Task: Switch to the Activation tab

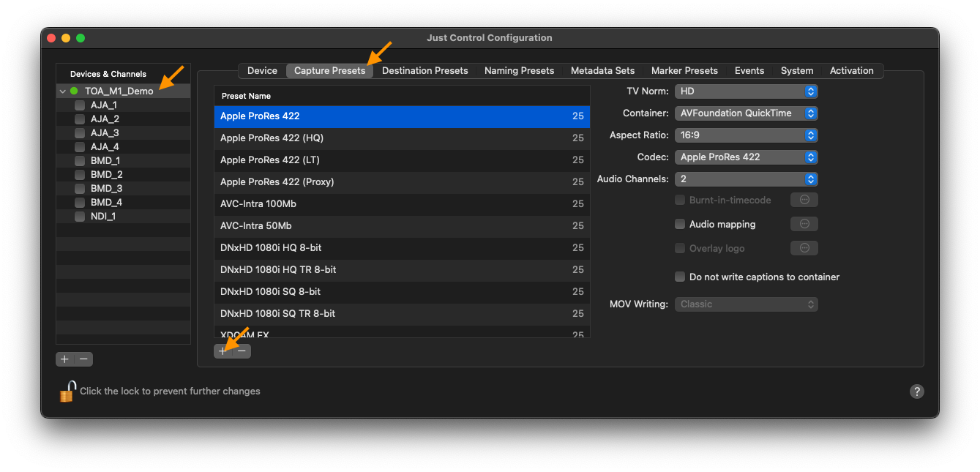Action: click(851, 71)
